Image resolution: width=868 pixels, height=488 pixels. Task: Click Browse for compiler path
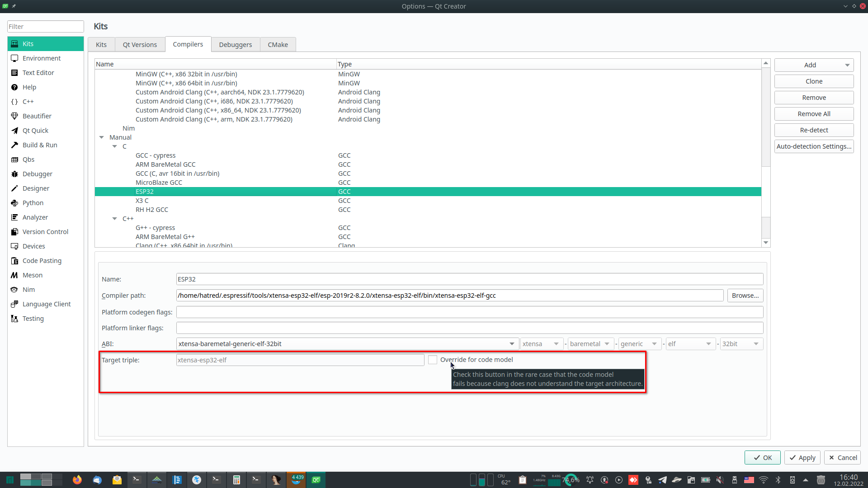tap(745, 296)
